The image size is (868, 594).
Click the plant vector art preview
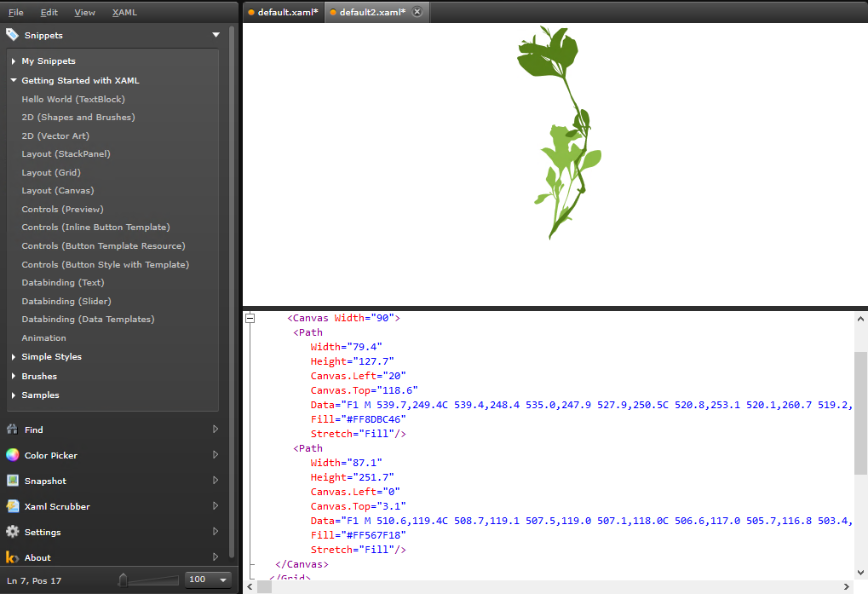point(559,133)
